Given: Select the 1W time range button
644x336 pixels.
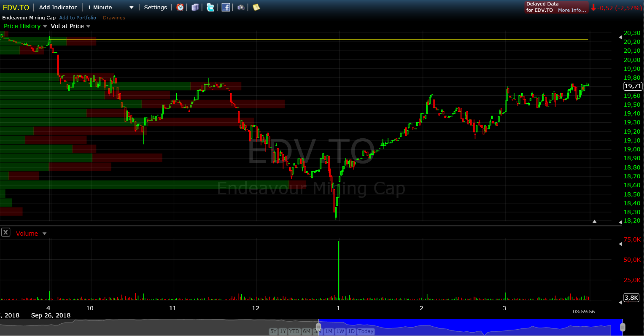Looking at the screenshot, I should 340,331.
